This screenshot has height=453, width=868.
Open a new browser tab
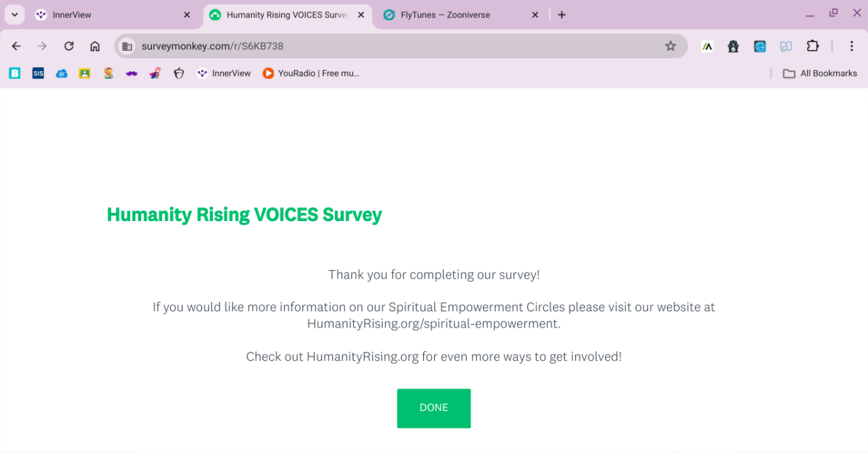pos(561,14)
